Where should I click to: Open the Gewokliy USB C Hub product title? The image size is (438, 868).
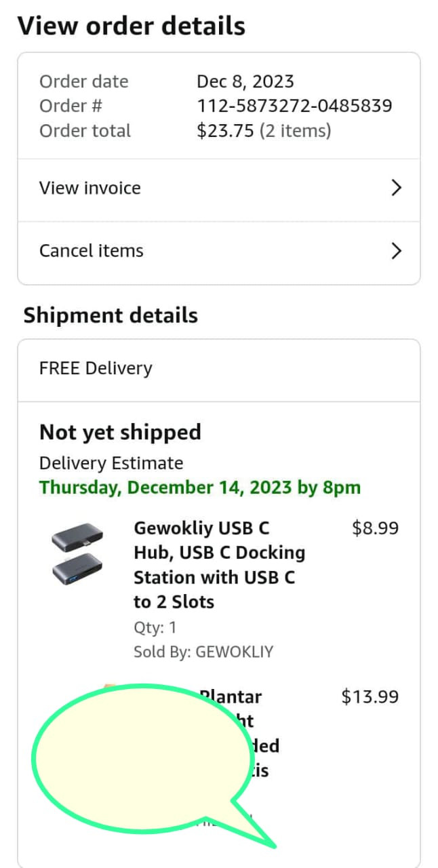(219, 564)
